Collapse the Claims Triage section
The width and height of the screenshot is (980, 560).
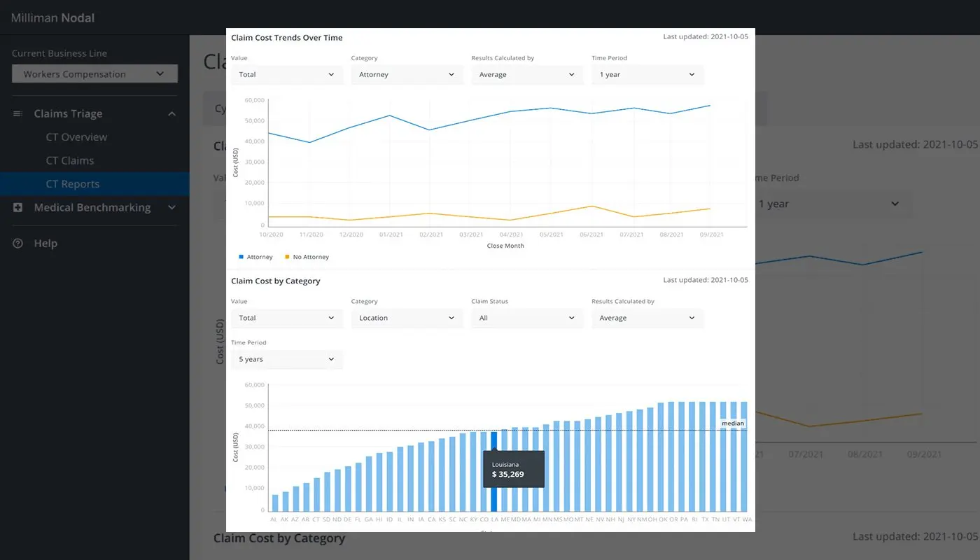click(x=171, y=113)
